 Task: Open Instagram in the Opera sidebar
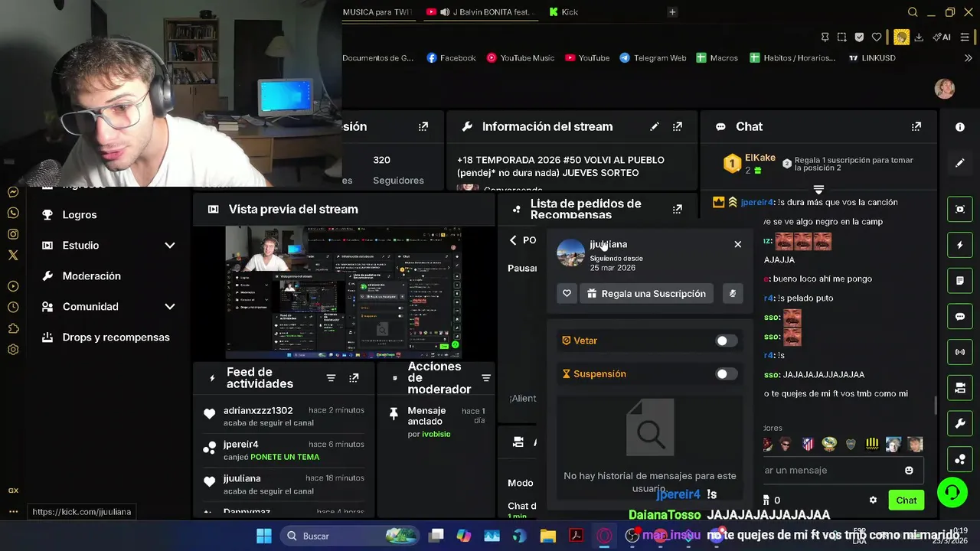[x=13, y=234]
